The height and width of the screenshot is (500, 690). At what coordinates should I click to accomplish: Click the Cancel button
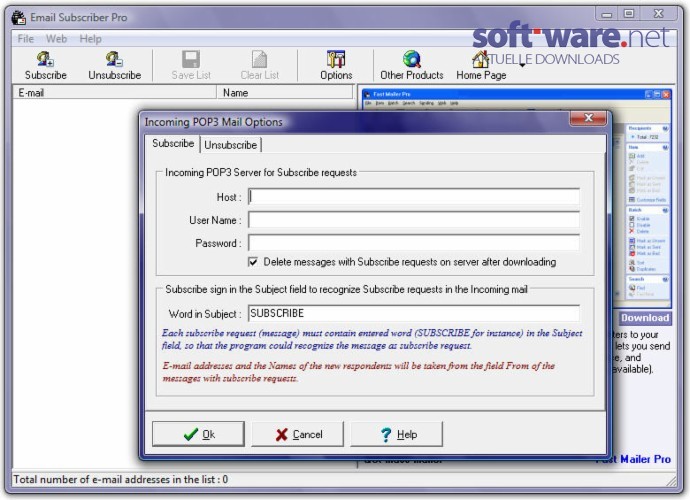pyautogui.click(x=298, y=434)
